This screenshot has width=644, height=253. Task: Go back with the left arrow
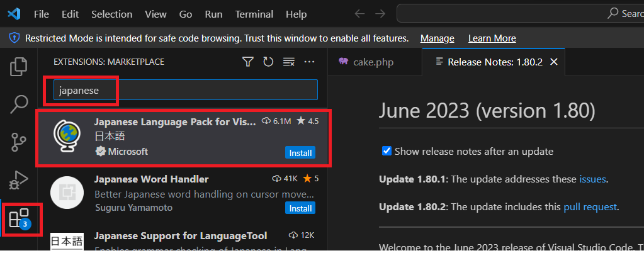(x=359, y=14)
